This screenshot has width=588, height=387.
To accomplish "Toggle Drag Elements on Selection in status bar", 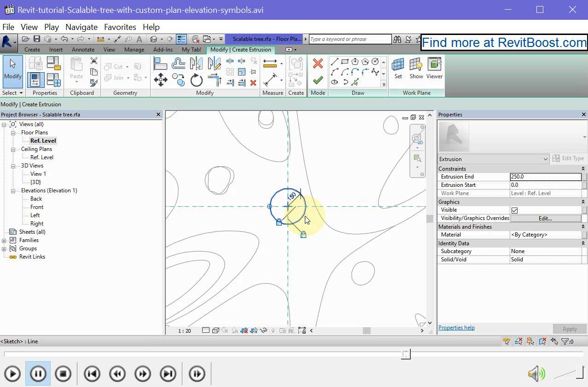I will pyautogui.click(x=554, y=341).
